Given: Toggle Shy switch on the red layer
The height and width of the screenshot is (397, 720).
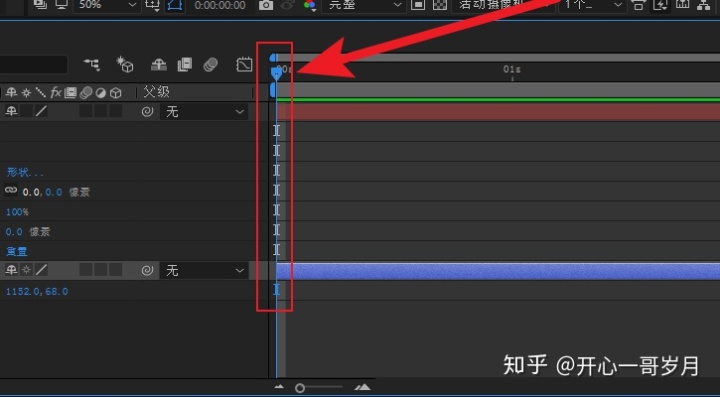Looking at the screenshot, I should (x=11, y=111).
